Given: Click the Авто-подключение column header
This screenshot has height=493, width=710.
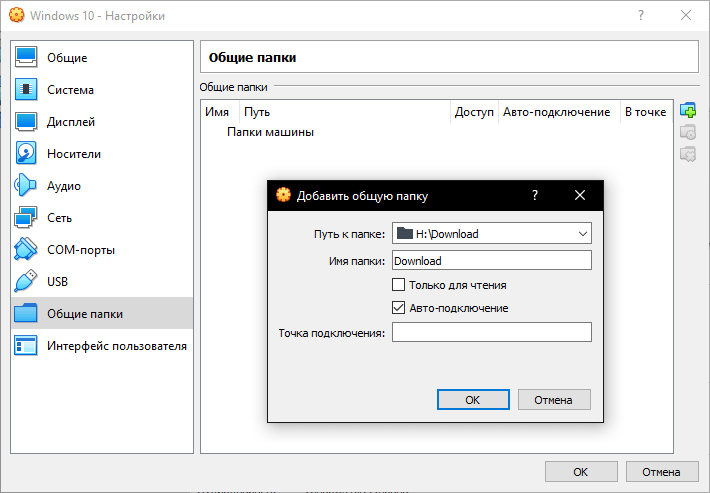Looking at the screenshot, I should click(x=557, y=112).
